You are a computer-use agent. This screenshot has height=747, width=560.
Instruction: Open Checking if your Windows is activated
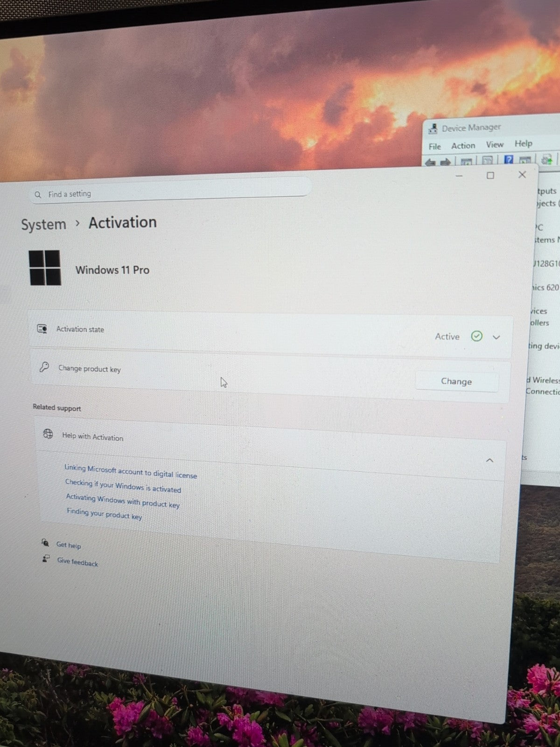tap(123, 486)
